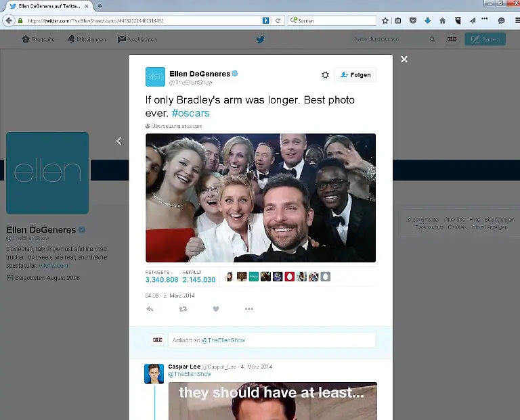The height and width of the screenshot is (420, 520).
Task: Like the tweet with the heart icon
Action: click(x=216, y=309)
